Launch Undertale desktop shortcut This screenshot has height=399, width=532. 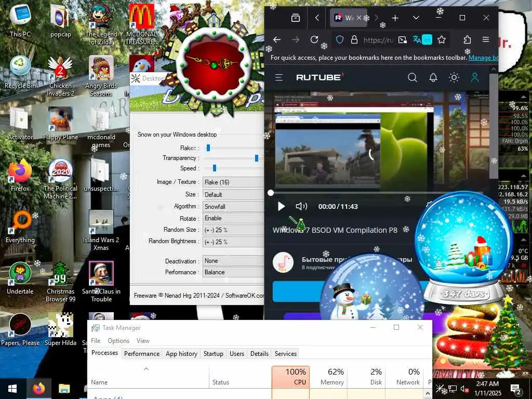tap(20, 278)
